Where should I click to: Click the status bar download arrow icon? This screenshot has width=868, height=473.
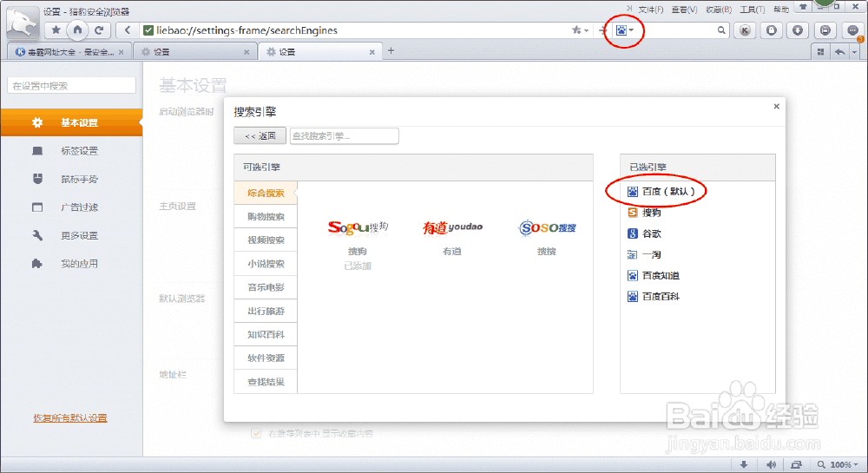(744, 464)
